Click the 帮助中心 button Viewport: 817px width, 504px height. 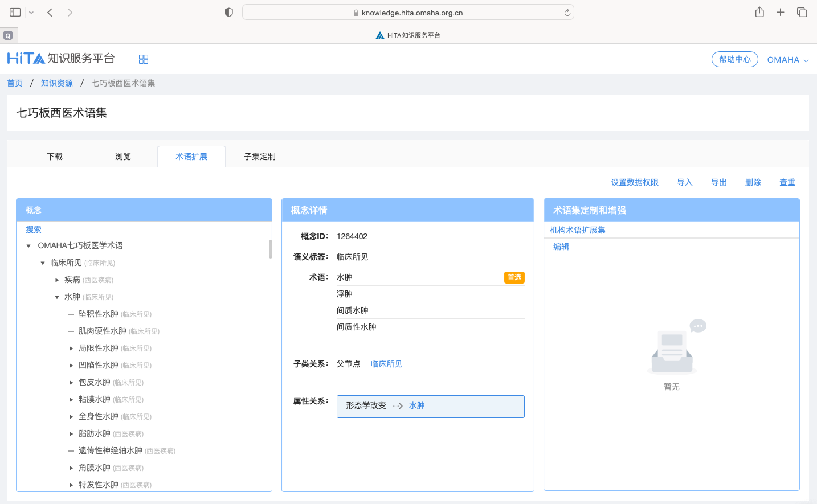(734, 59)
